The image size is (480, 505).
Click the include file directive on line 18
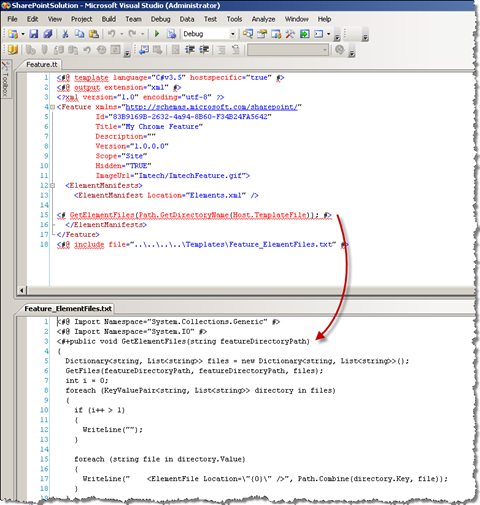coord(202,244)
